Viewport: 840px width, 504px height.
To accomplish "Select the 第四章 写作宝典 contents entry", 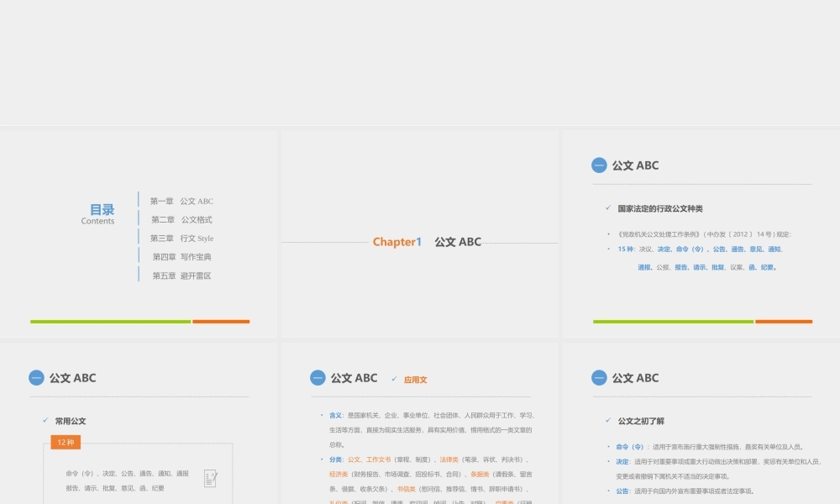I will click(x=181, y=257).
